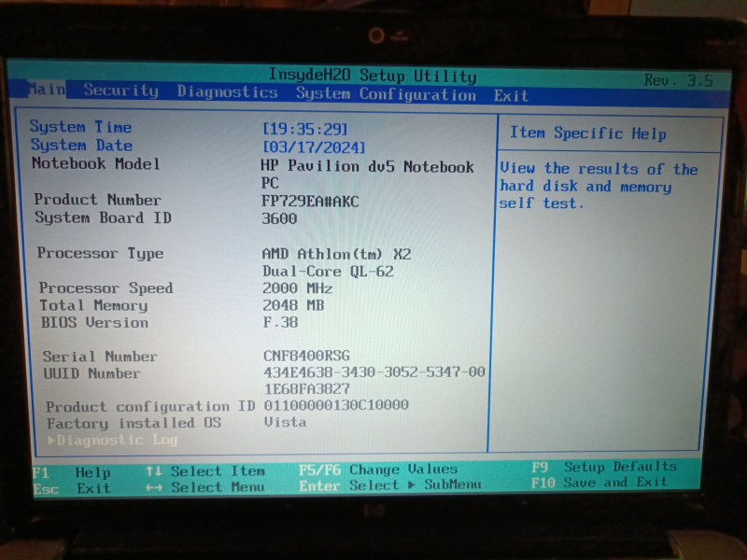Screen dimensions: 747x560
Task: Click the UUID Number label
Action: point(92,372)
